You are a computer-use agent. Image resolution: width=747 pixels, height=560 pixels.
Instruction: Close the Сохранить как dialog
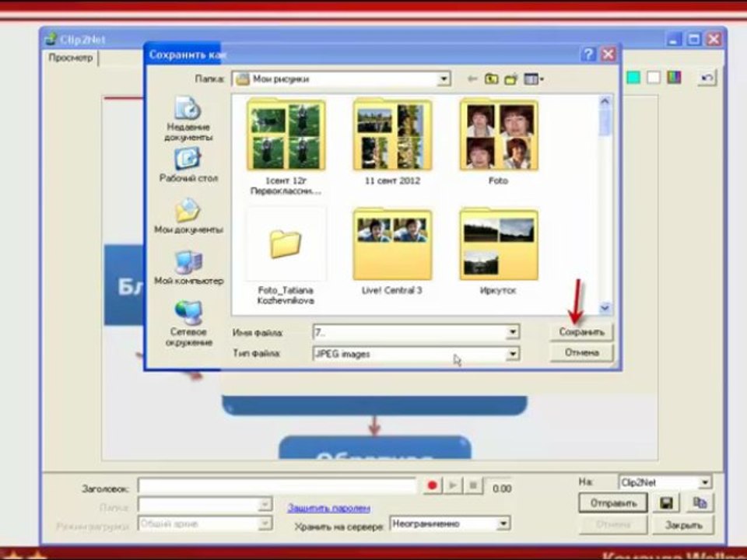608,54
